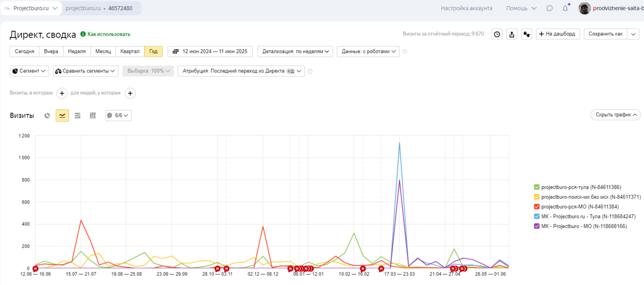Viewport: 644px width, 285px height.
Task: Open Данные: с роботами dropdown
Action: (368, 52)
